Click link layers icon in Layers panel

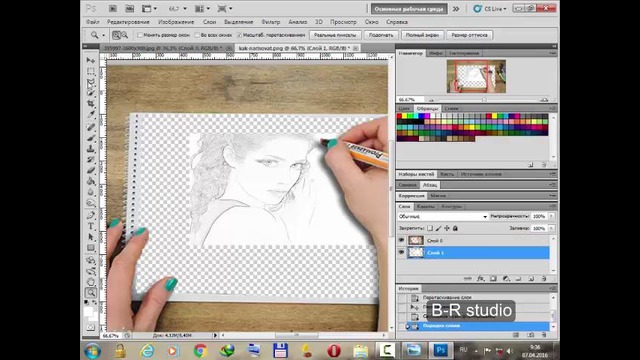pyautogui.click(x=468, y=279)
